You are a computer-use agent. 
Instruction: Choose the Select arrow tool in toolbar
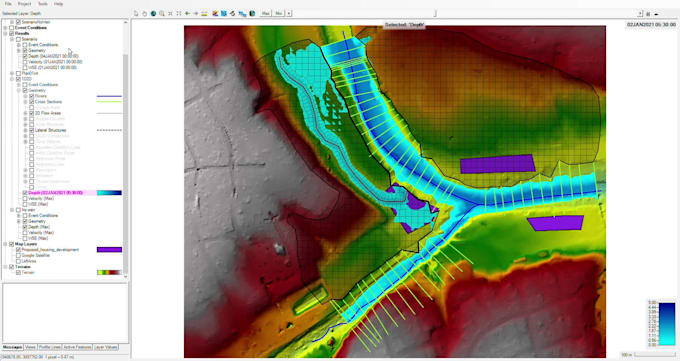point(136,13)
